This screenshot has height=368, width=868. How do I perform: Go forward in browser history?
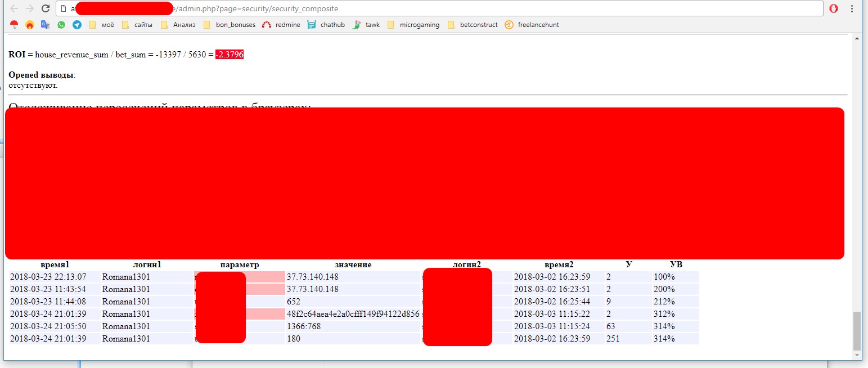tap(30, 8)
